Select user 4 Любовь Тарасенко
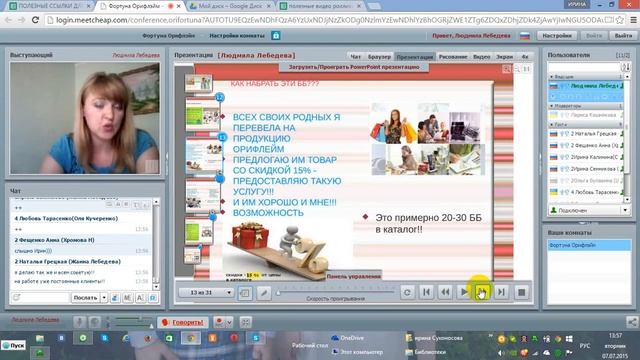The image size is (640, 360). tap(586, 192)
